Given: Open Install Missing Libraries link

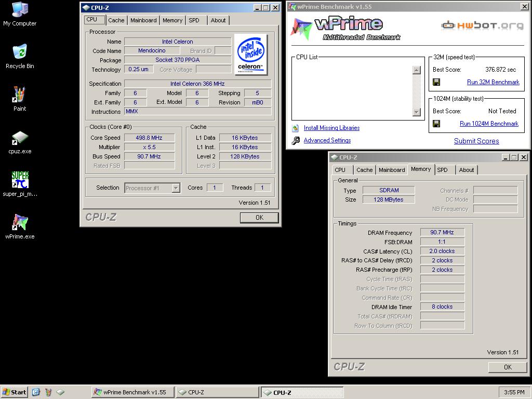Looking at the screenshot, I should click(331, 128).
